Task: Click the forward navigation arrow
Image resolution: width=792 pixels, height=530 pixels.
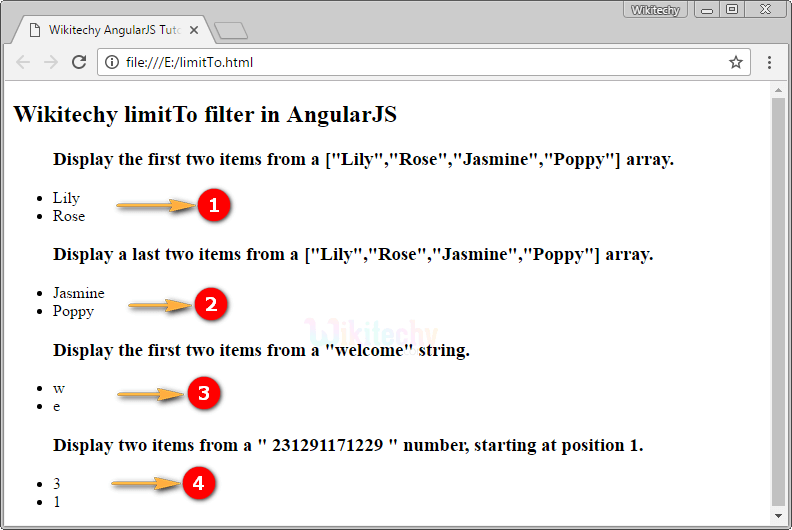Action: 51,62
